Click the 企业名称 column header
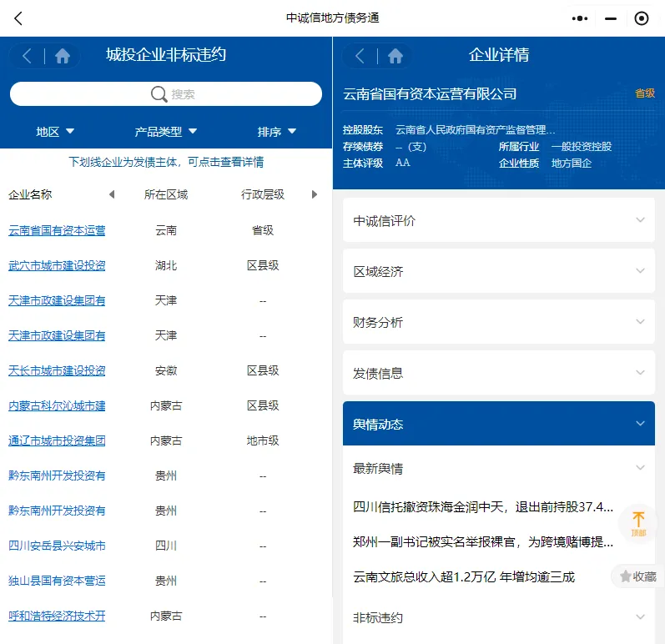 pyautogui.click(x=30, y=194)
